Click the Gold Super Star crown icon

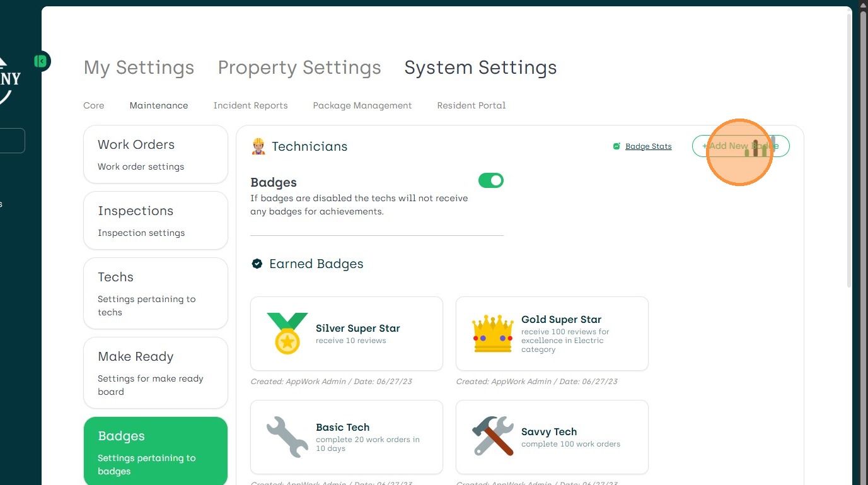[x=492, y=334]
